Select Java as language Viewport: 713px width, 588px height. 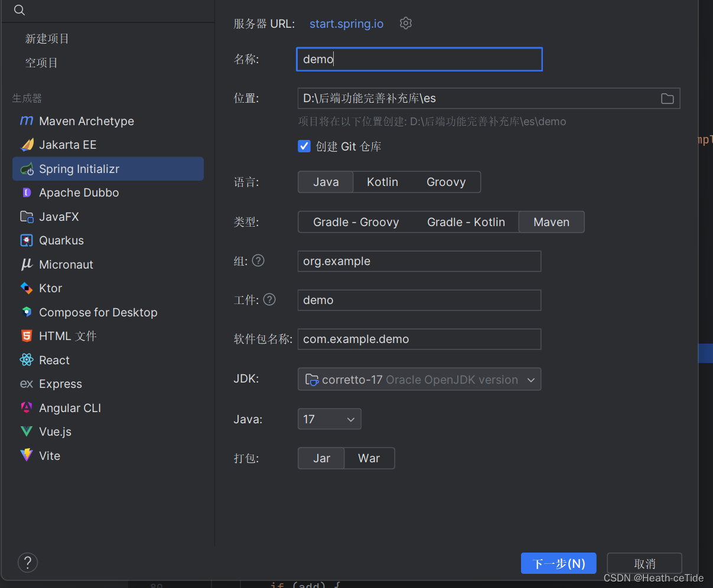(x=325, y=182)
